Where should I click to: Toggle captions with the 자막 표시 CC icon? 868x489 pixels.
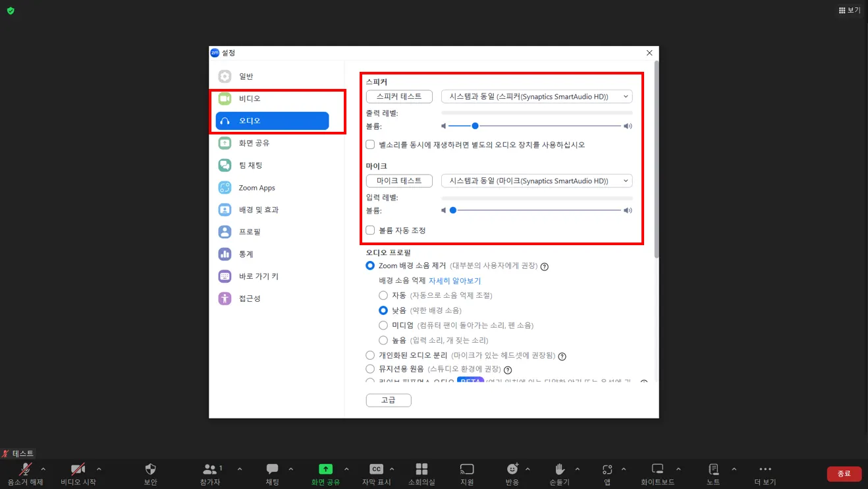pyautogui.click(x=376, y=469)
